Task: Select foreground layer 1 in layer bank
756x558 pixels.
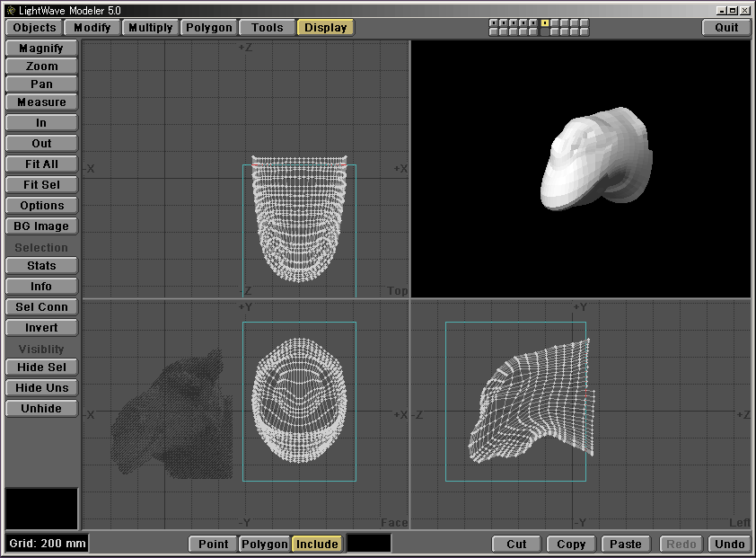Action: coord(494,22)
